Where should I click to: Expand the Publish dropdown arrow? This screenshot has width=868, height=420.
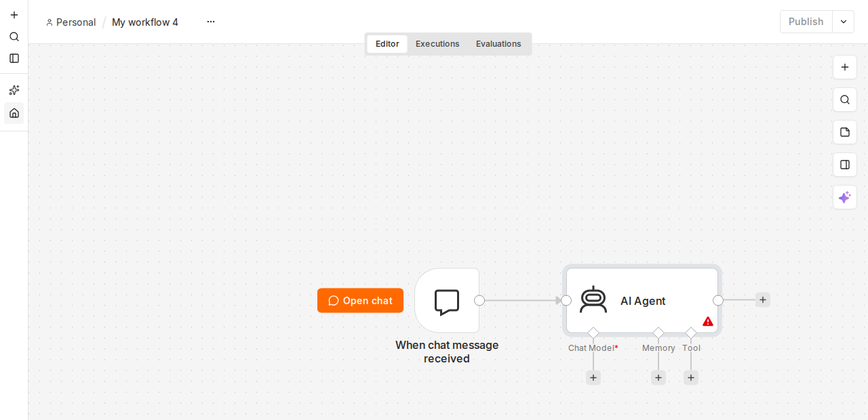(x=844, y=22)
